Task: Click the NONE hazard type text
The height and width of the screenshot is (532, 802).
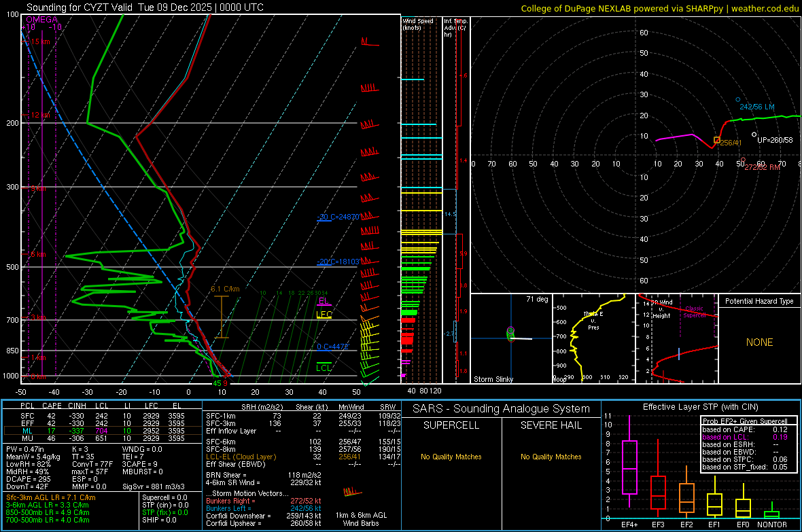Action: pos(759,342)
